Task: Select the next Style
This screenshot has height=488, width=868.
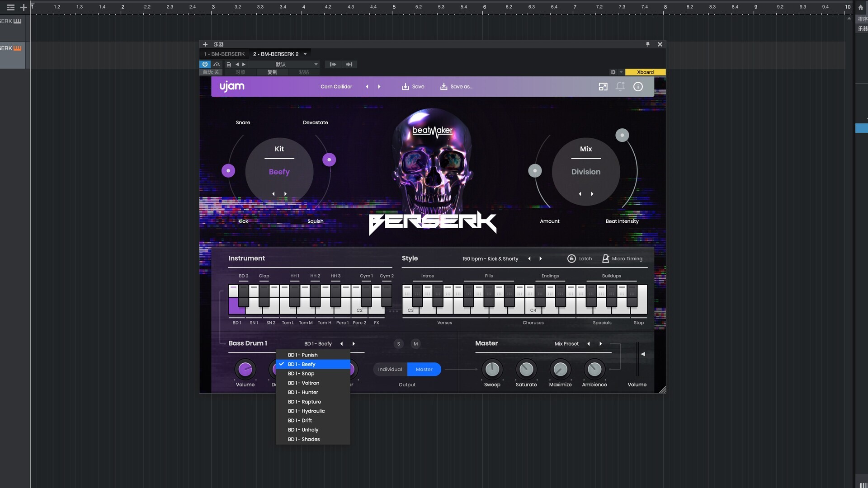Action: coord(541,258)
